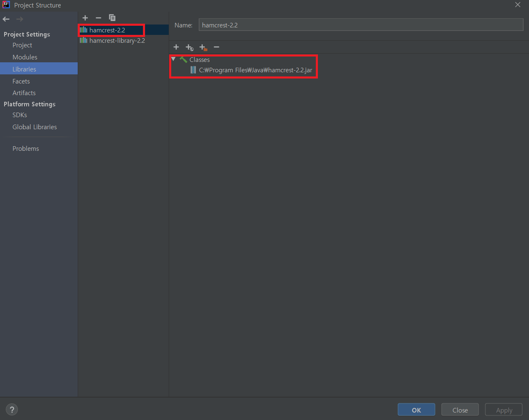
Task: Click the Project Structure window title
Action: coord(37,5)
